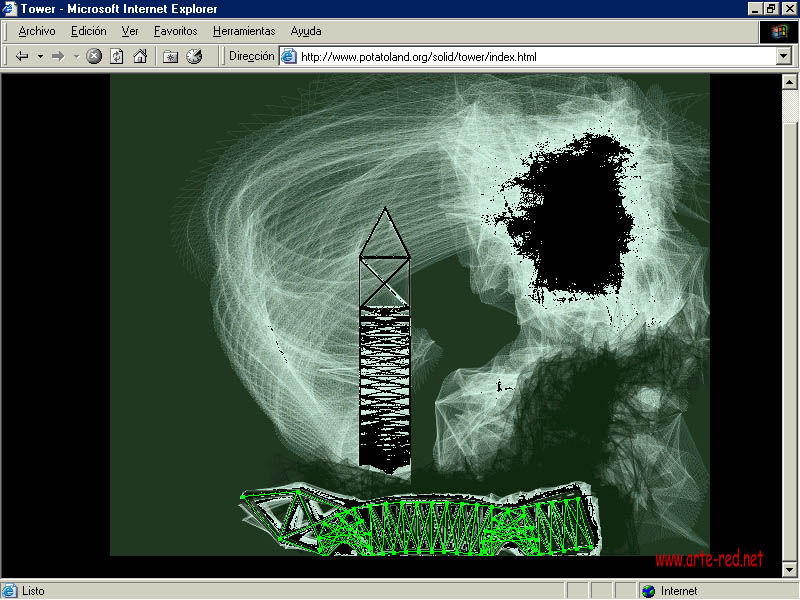Click the Forward arrow button
800x600 pixels.
pyautogui.click(x=58, y=57)
